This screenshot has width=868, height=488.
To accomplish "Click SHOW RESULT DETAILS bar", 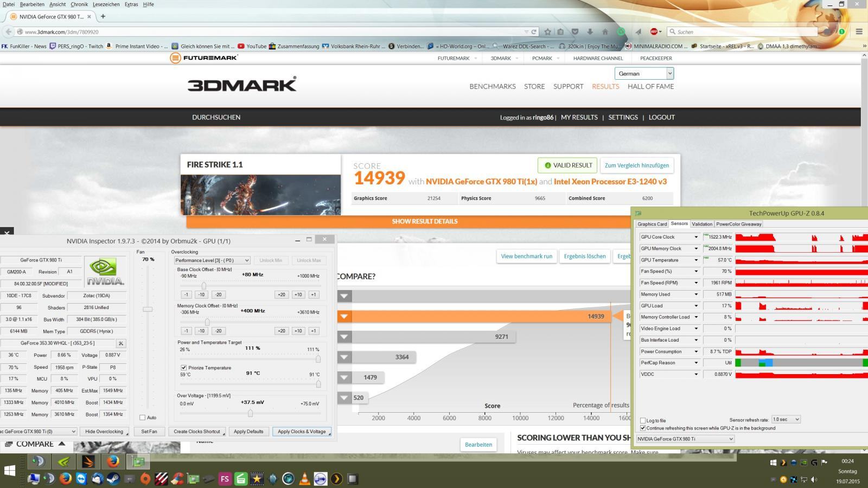I will coord(424,222).
